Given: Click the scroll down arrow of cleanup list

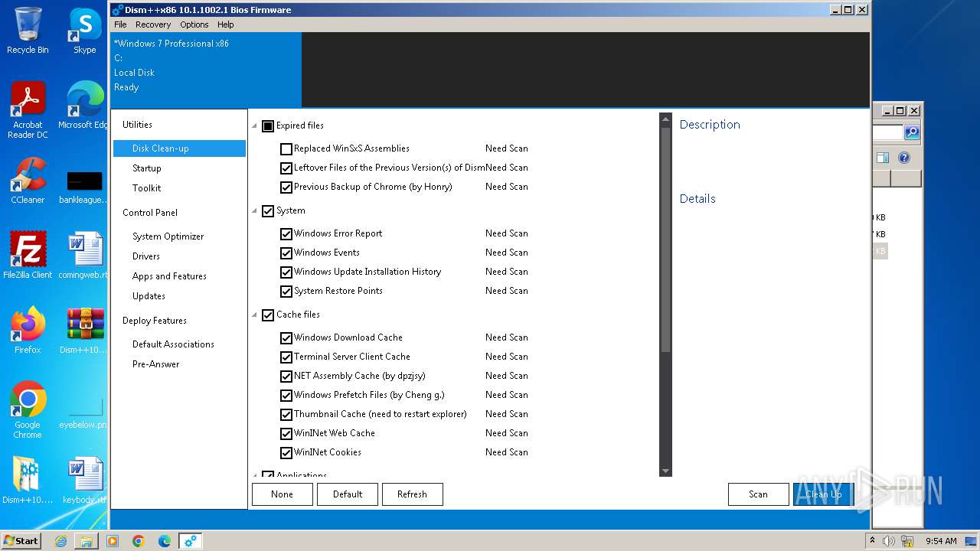Looking at the screenshot, I should point(665,471).
